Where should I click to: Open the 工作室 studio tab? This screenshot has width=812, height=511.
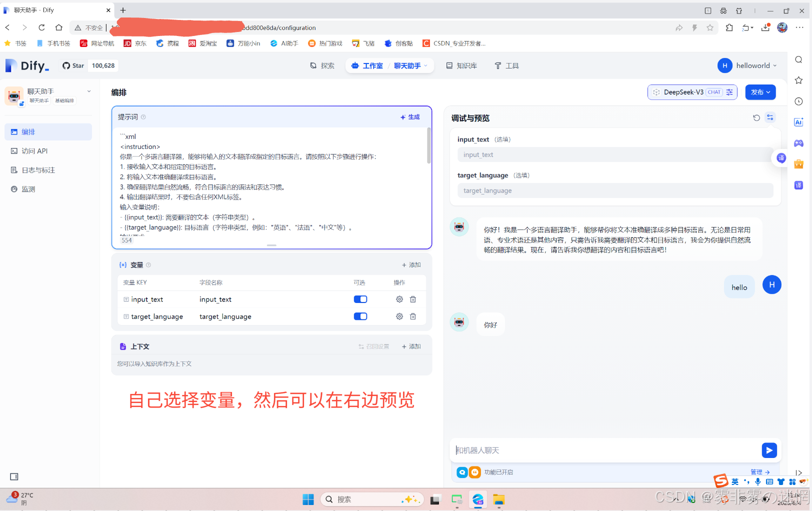(x=367, y=65)
